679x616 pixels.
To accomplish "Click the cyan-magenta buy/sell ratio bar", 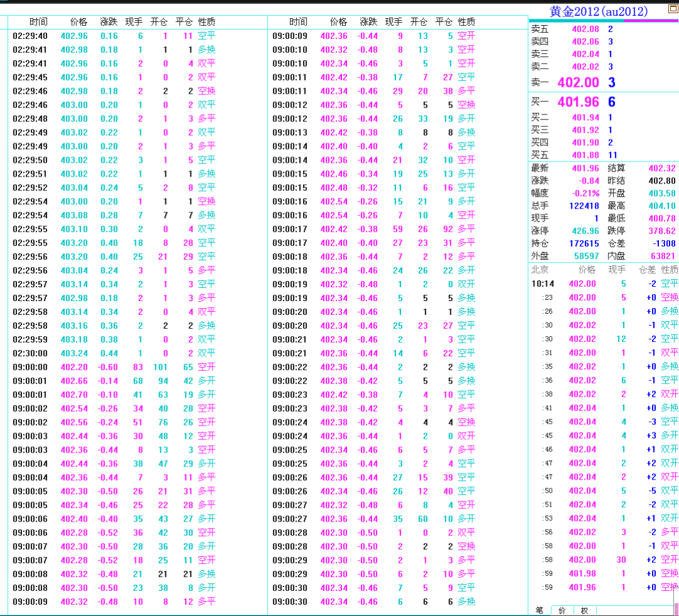I will 603,21.
